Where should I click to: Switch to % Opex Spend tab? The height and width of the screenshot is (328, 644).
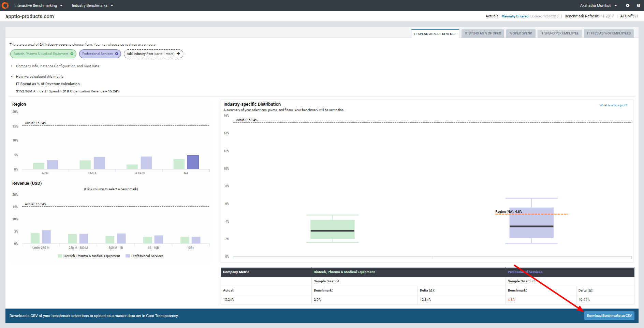pyautogui.click(x=521, y=33)
